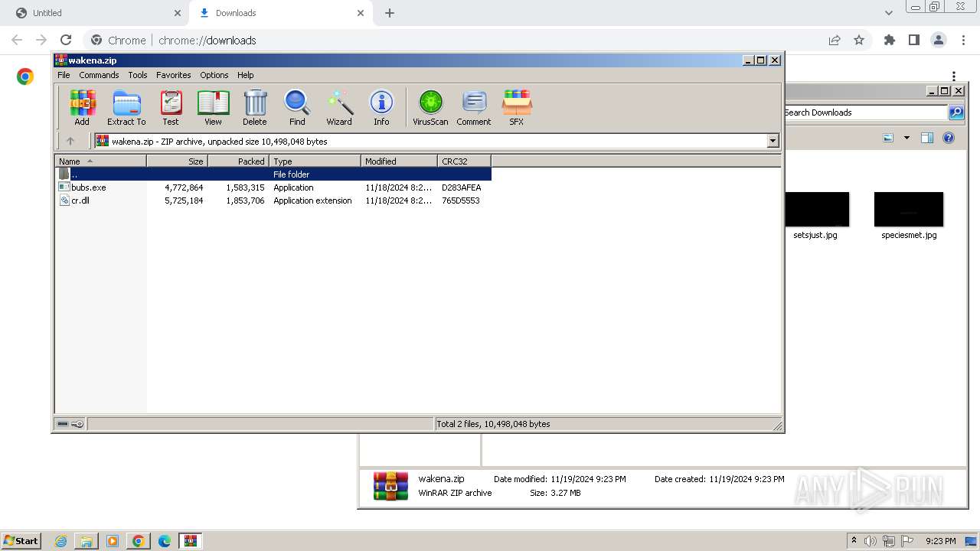Image resolution: width=980 pixels, height=551 pixels.
Task: Select cr.dll in the archive list
Action: [273, 201]
